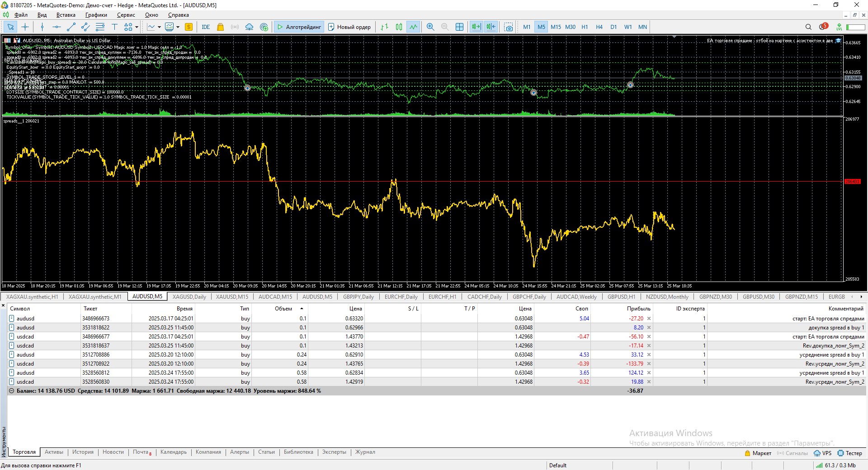Viewport: 868px width, 470px height.
Task: Expand the graphical objects shapes dropdown
Action: point(137,27)
